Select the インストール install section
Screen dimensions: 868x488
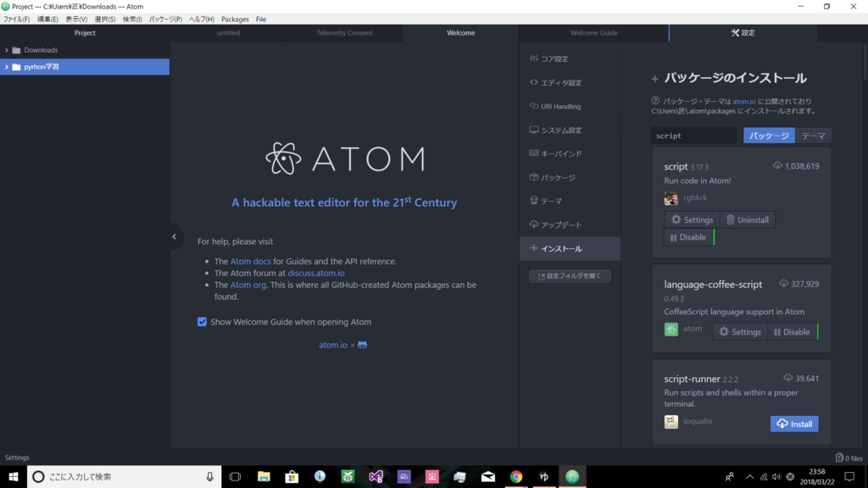tap(570, 248)
